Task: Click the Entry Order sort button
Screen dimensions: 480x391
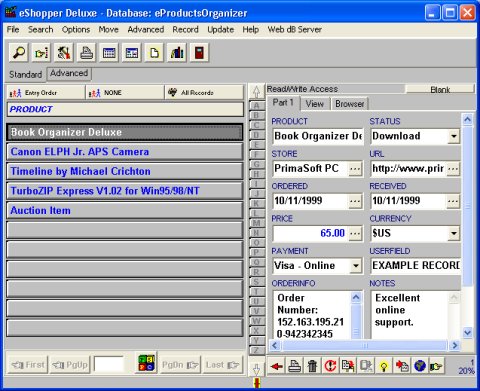Action: pyautogui.click(x=46, y=93)
